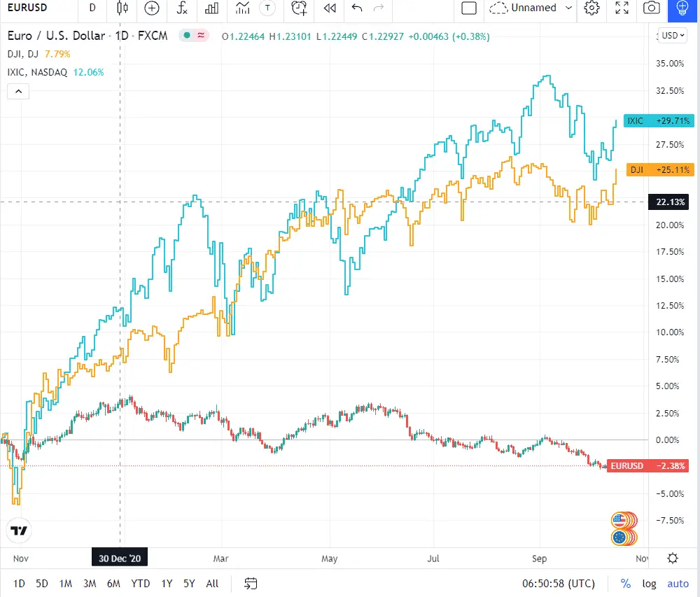Click the open value O1.22464

[244, 36]
